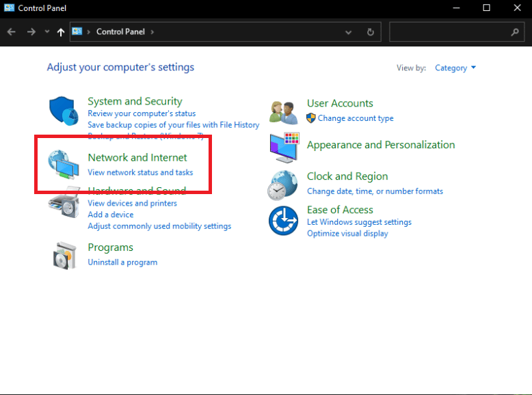Screen dimensions: 532x395
Task: Click the Control Panel title bar icon
Action: pyautogui.click(x=9, y=8)
